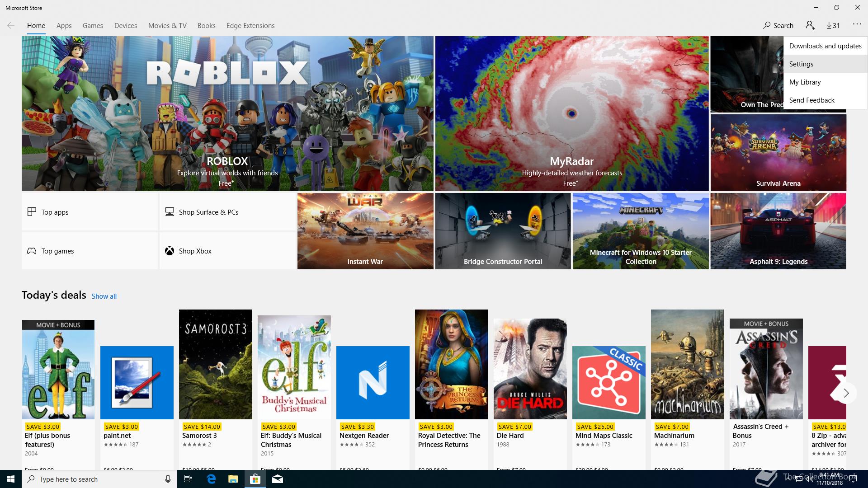
Task: Open the Machinarium game cover
Action: click(x=688, y=364)
